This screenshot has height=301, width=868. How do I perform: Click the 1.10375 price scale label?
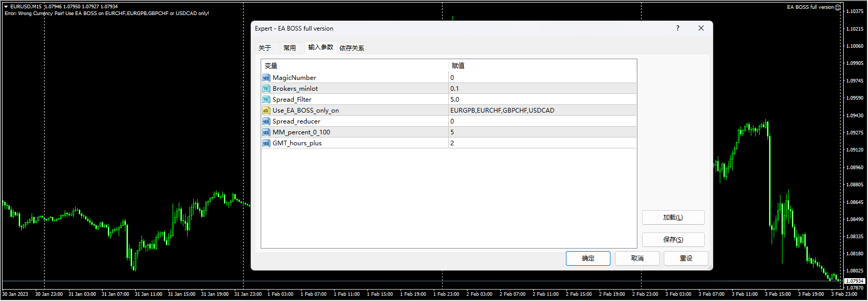tap(855, 11)
